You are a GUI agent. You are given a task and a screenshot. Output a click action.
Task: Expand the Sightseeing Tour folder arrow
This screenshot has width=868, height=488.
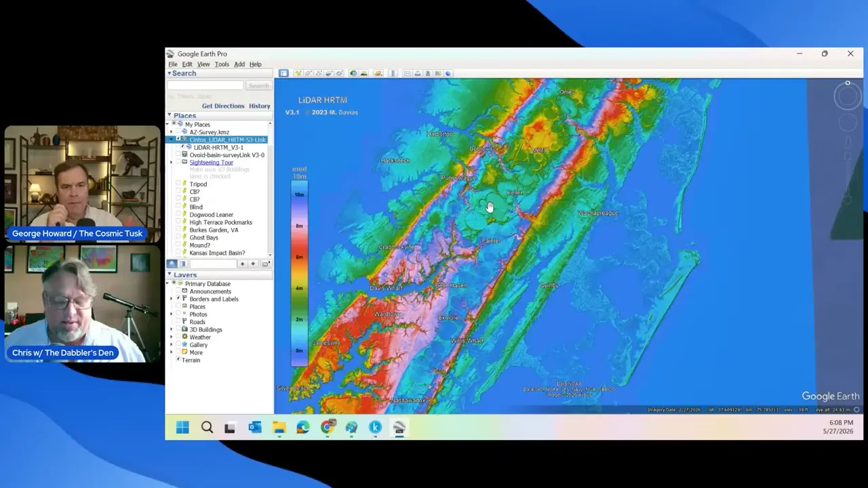[172, 163]
